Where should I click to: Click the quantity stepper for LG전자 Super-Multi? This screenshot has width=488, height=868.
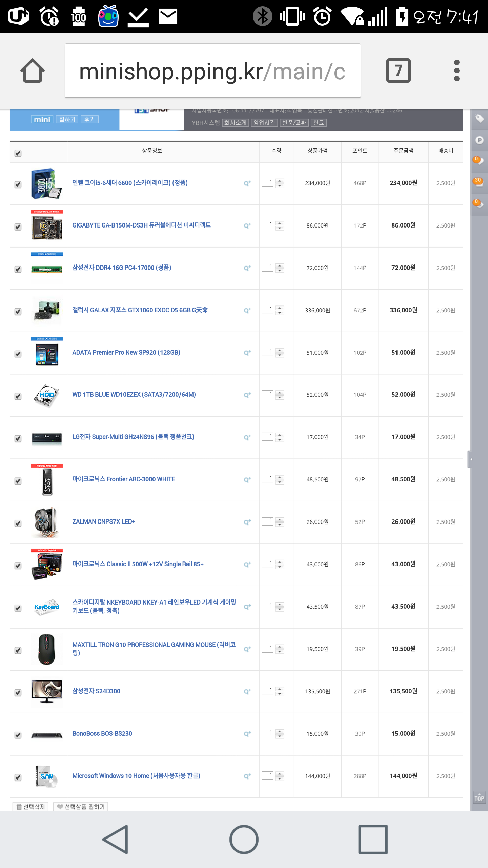[x=280, y=437]
